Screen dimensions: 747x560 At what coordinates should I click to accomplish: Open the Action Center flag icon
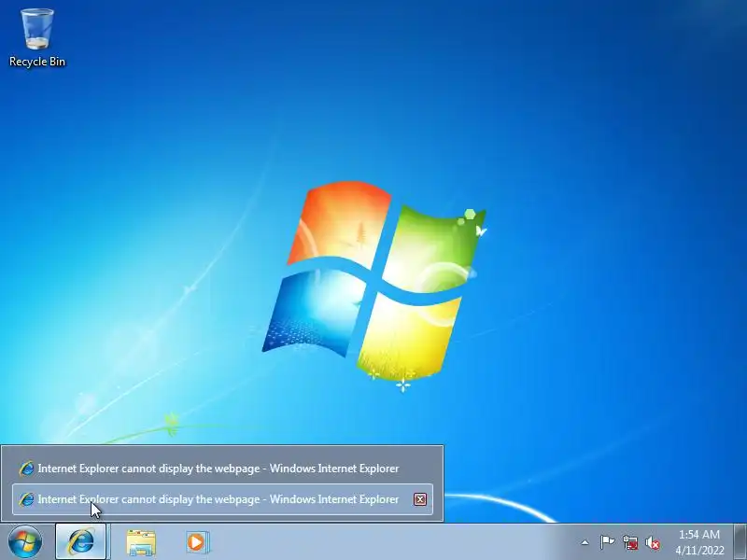coord(607,542)
